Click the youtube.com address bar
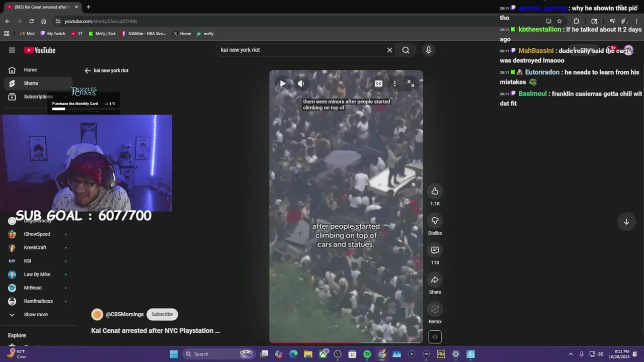This screenshot has height=362, width=644. tap(302, 21)
